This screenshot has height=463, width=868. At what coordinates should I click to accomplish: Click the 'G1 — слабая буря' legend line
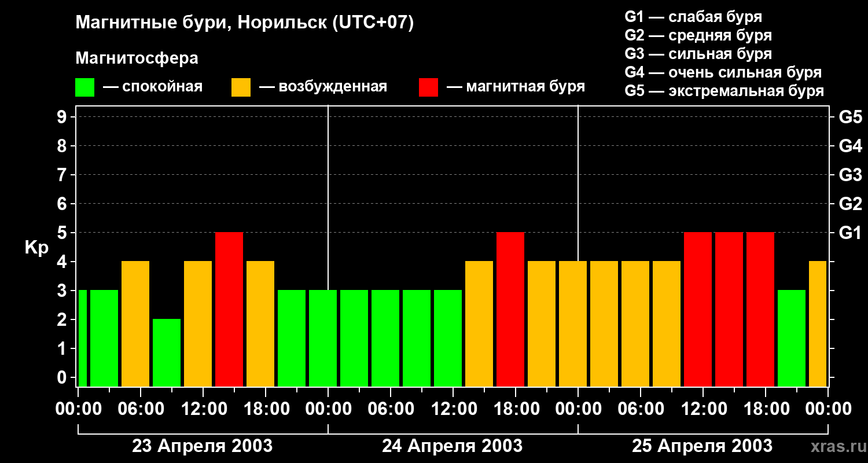[x=693, y=17]
